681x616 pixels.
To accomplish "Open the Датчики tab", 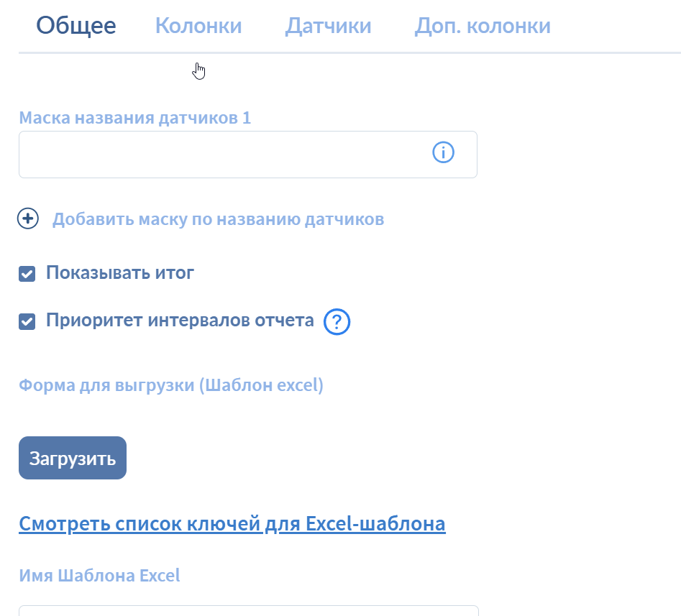I will [x=328, y=27].
